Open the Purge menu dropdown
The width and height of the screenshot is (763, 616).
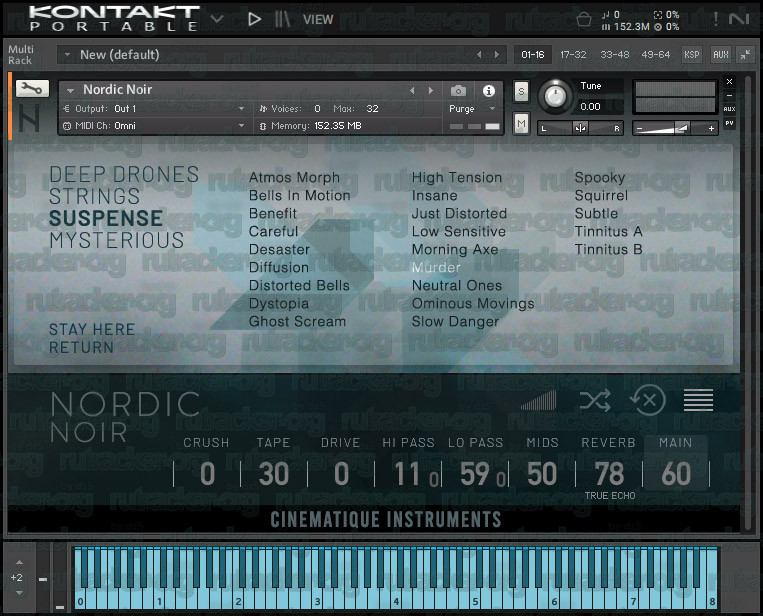(x=472, y=109)
